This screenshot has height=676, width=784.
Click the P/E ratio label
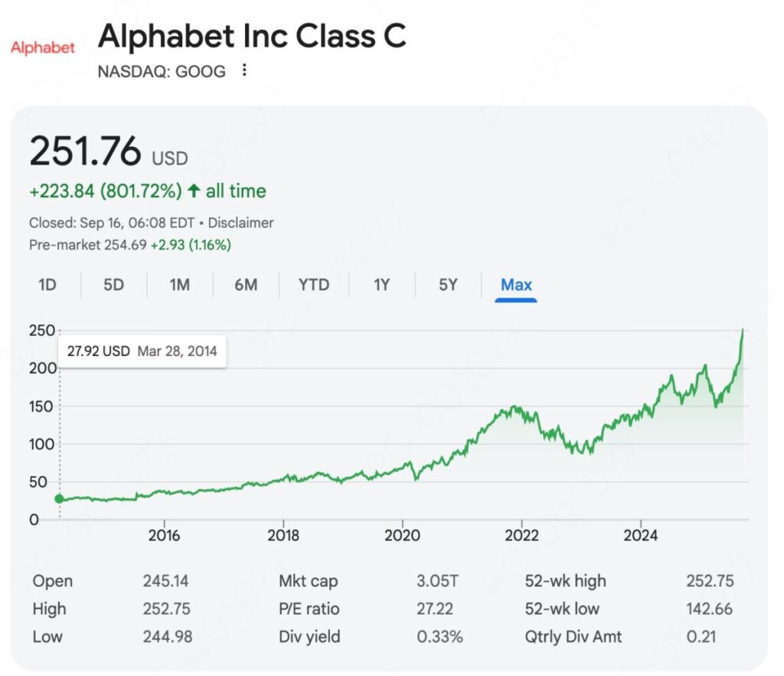[x=309, y=609]
